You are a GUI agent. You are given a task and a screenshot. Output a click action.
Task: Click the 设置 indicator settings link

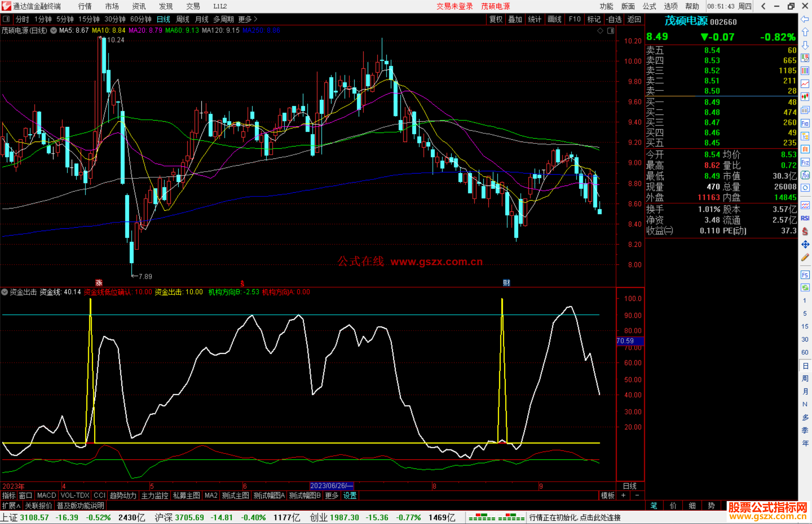pos(350,495)
